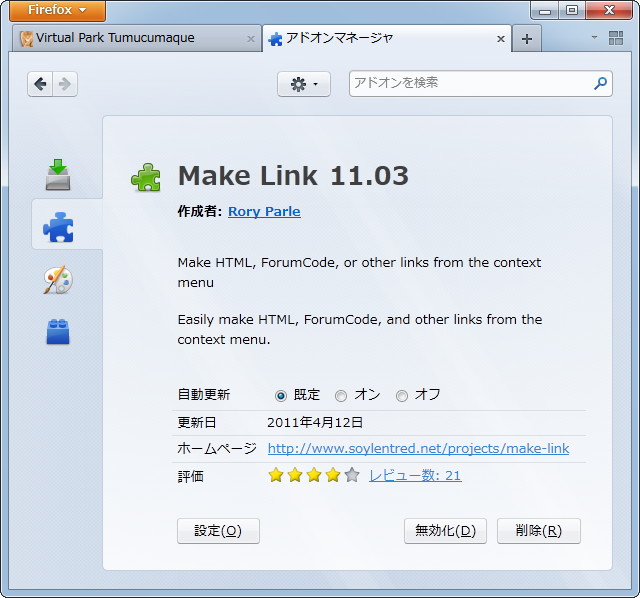640x598 pixels.
Task: Open author Rory Parle link
Action: [x=264, y=211]
